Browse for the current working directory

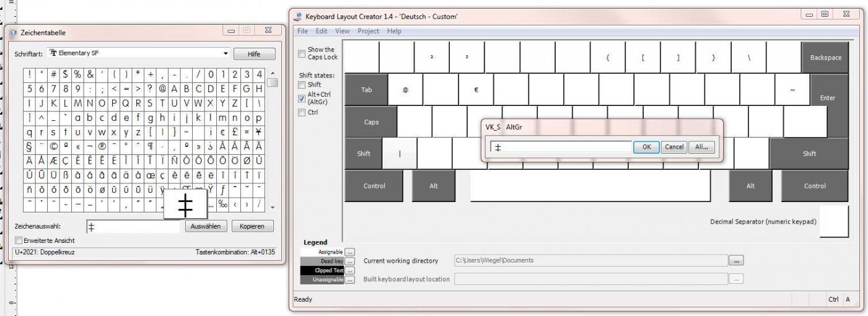point(736,261)
